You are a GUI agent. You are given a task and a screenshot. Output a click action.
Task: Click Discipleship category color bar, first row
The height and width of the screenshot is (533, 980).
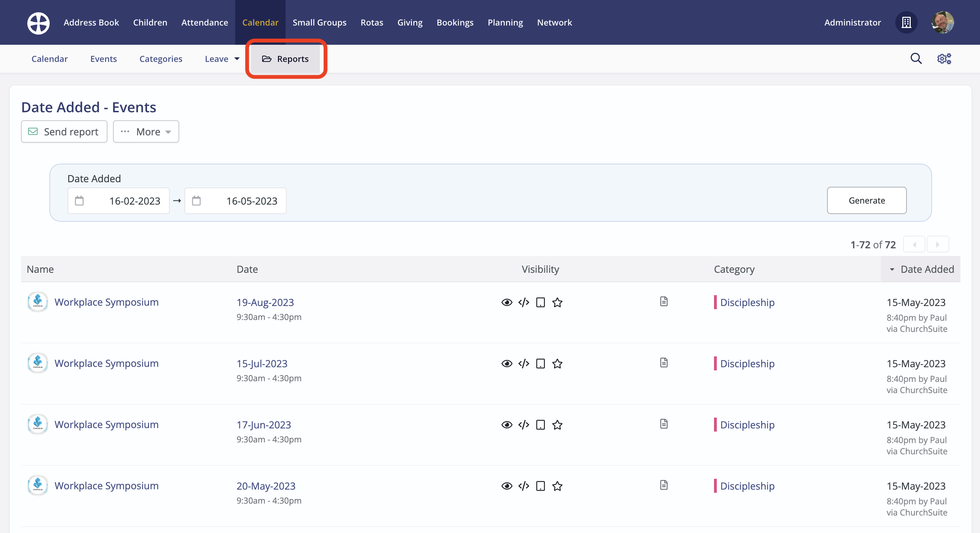(715, 302)
